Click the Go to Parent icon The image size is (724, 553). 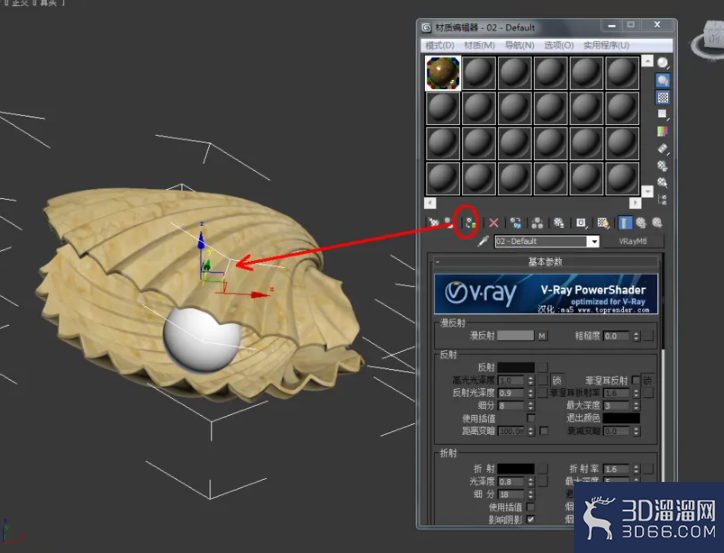pos(641,223)
